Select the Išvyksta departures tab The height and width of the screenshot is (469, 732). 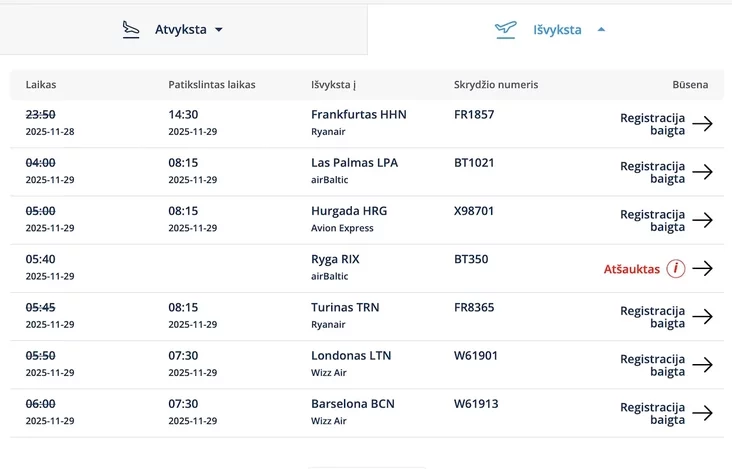tap(557, 30)
